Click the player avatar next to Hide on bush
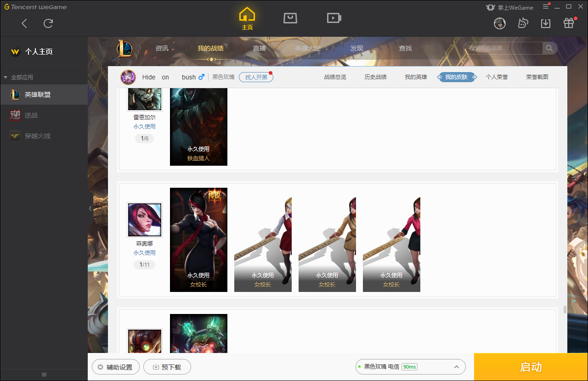 pos(128,77)
